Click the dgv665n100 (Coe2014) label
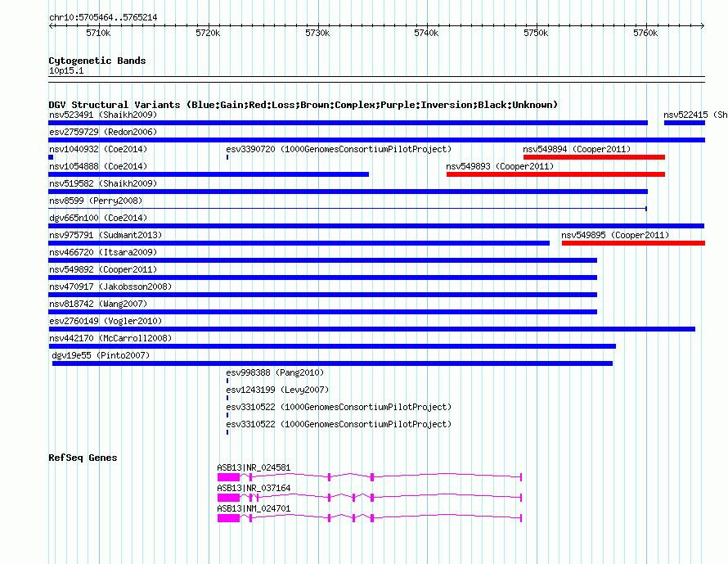This screenshot has width=728, height=564. [x=98, y=218]
